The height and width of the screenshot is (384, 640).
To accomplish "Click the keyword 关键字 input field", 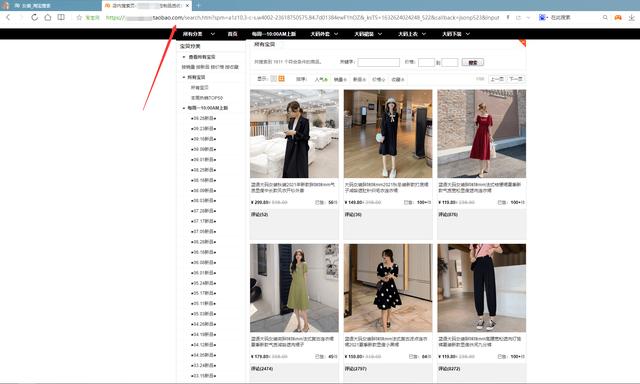I will click(378, 62).
